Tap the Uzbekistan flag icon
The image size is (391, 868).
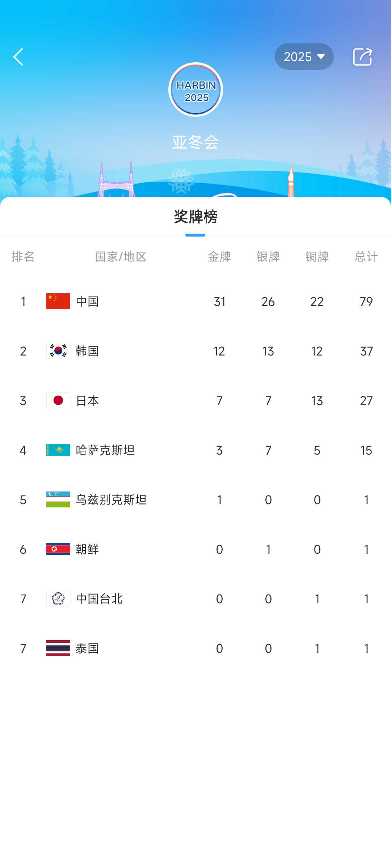[58, 499]
